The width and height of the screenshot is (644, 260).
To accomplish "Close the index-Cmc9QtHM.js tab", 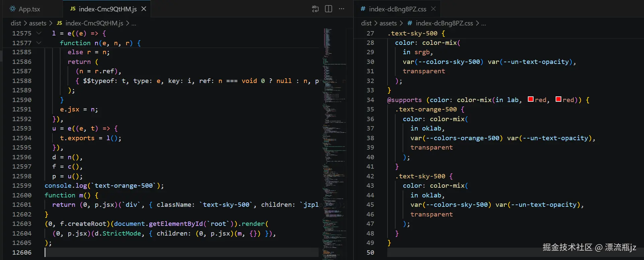I will tap(144, 9).
